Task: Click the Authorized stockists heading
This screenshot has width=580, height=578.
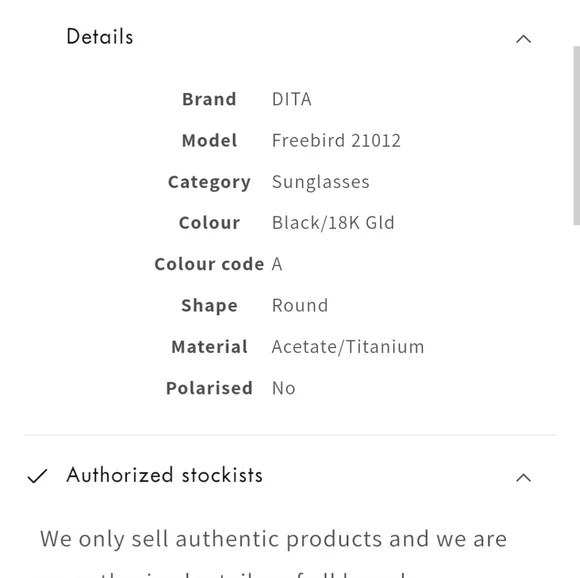Action: click(x=165, y=475)
